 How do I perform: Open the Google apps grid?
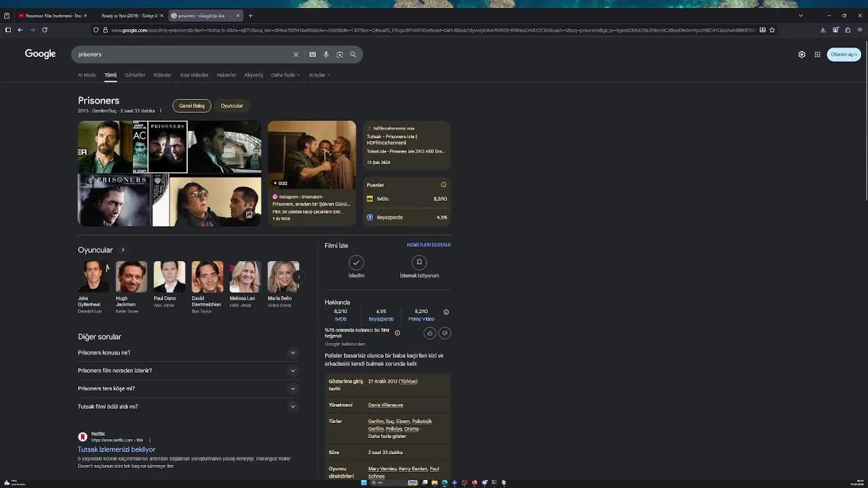pos(817,54)
